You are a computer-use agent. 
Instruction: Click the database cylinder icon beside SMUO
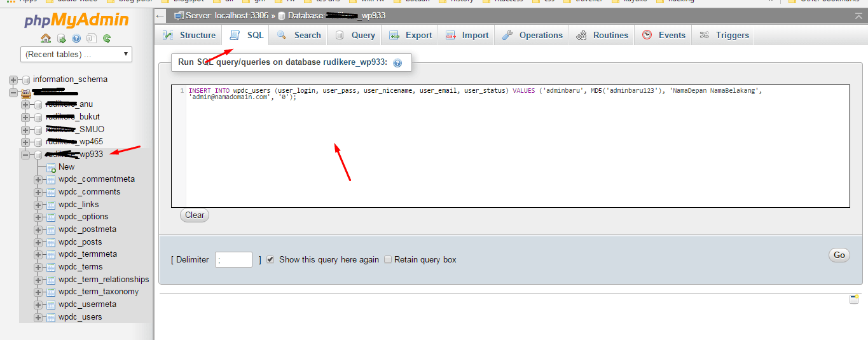[x=39, y=130]
